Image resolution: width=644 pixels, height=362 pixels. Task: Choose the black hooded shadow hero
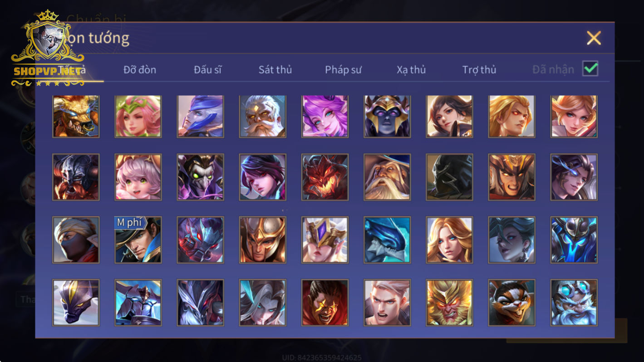point(449,177)
